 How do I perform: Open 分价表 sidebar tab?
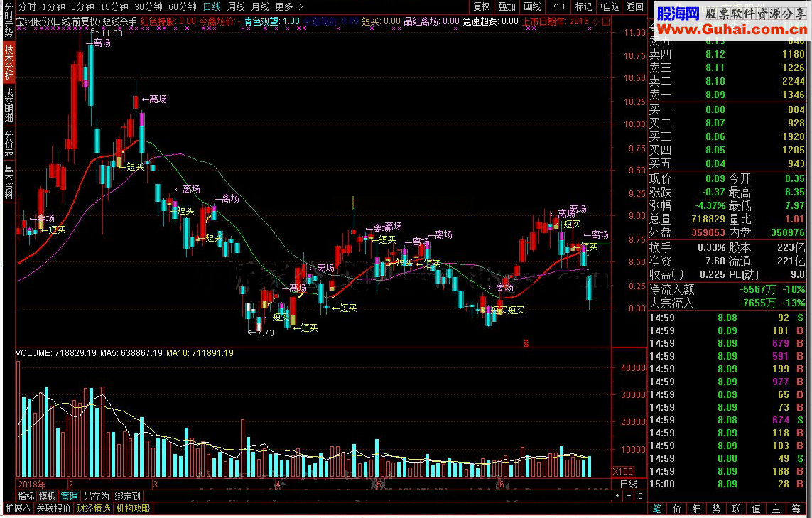click(x=9, y=144)
